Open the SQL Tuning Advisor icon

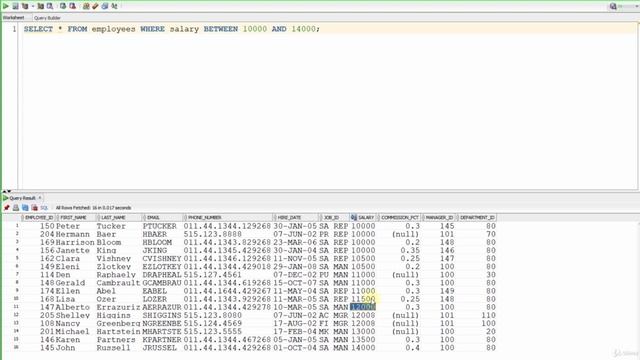(50, 6)
